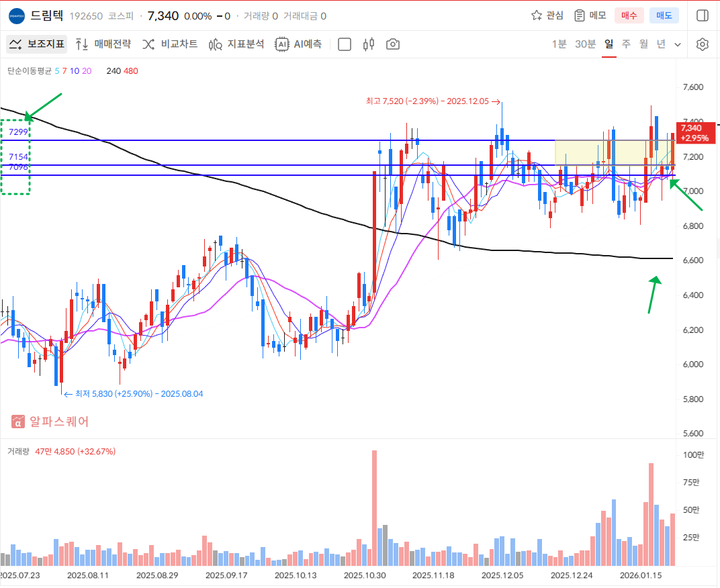This screenshot has width=720, height=588.
Task: Expand the 단순이동평균 moving average settings
Action: (x=30, y=70)
